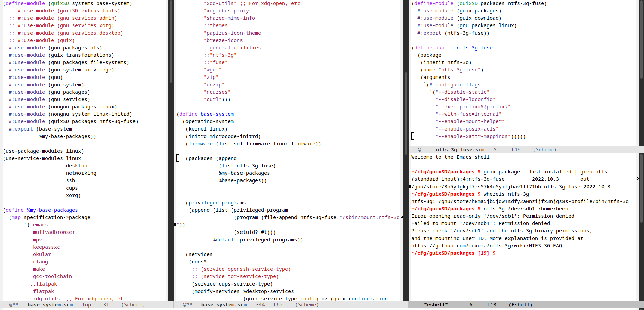Click the left pane's vertical scrollbar thumb
The width and height of the screenshot is (644, 310).
point(171,42)
